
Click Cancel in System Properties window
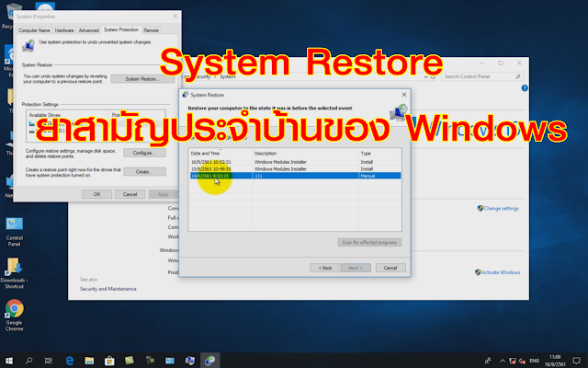point(130,194)
